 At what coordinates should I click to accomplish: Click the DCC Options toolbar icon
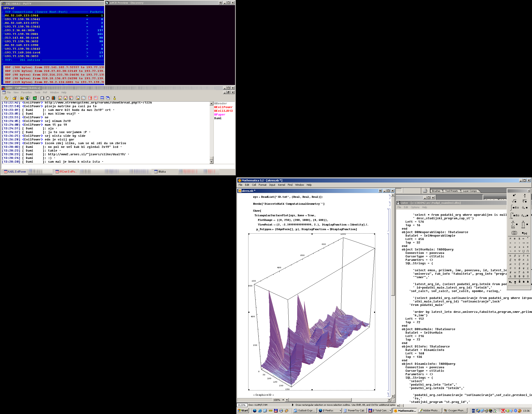click(71, 98)
